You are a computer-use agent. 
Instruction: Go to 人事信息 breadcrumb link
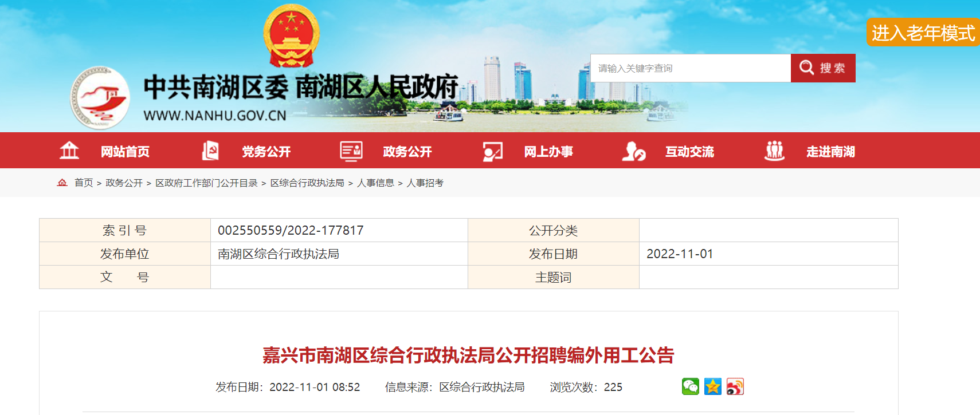[x=375, y=183]
